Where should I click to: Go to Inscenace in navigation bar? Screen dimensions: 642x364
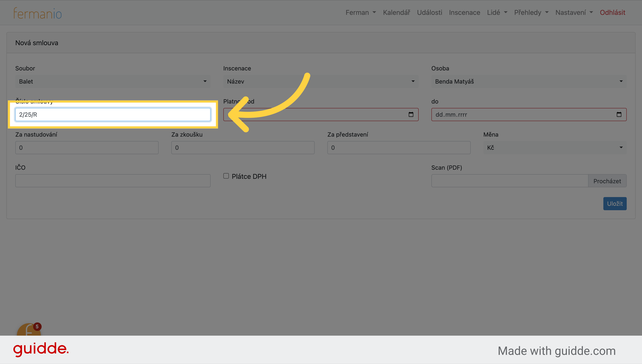point(465,13)
